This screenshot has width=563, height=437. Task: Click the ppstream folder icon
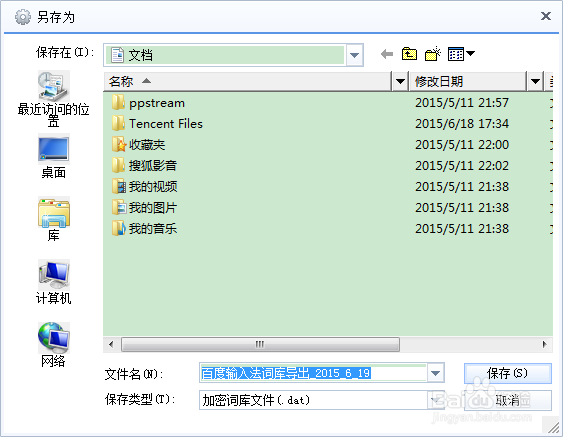point(118,103)
